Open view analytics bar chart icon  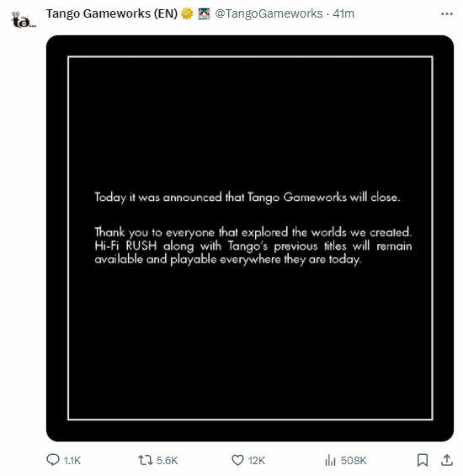(330, 460)
